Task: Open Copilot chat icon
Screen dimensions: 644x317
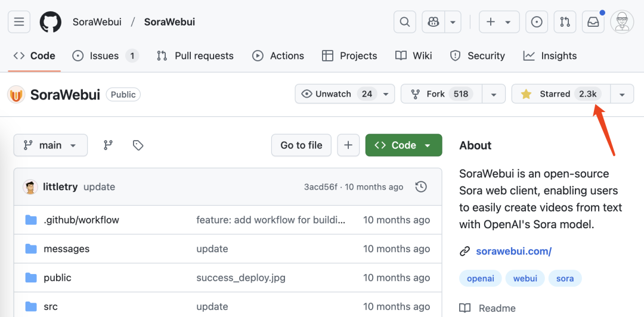Action: coord(434,22)
